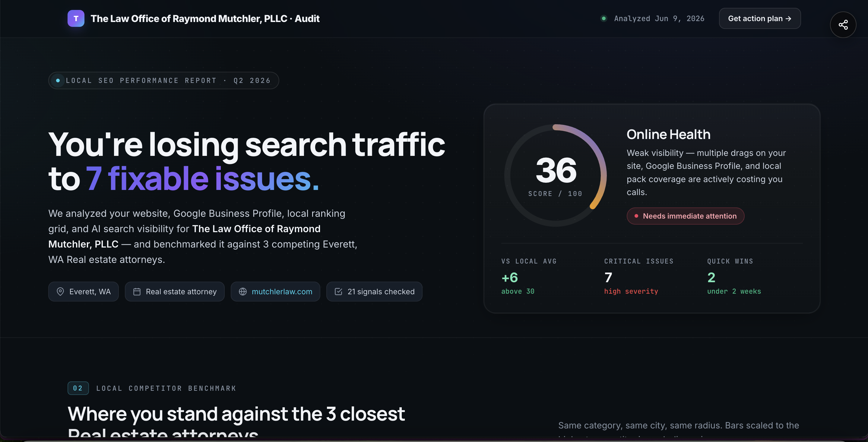
Task: Click the quick wins value 2
Action: tap(711, 278)
